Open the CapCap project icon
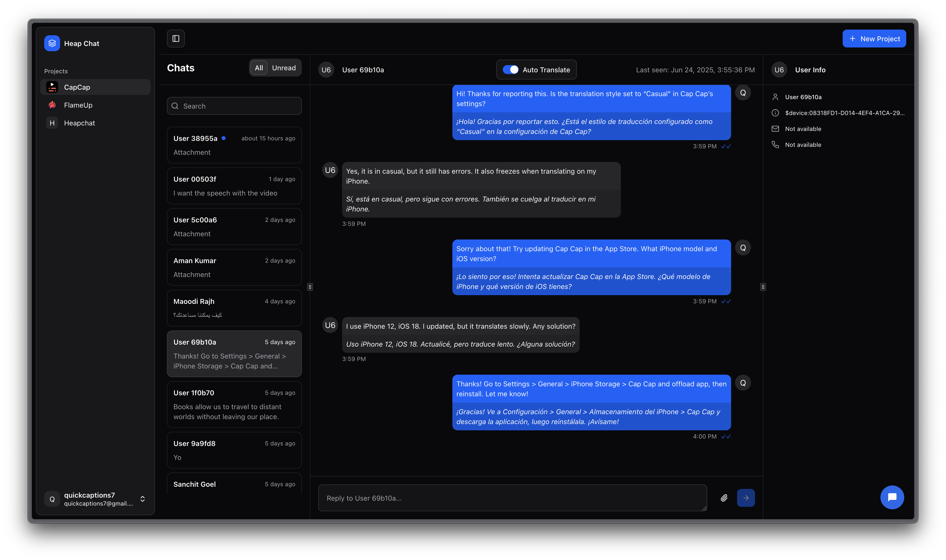 pos(52,87)
